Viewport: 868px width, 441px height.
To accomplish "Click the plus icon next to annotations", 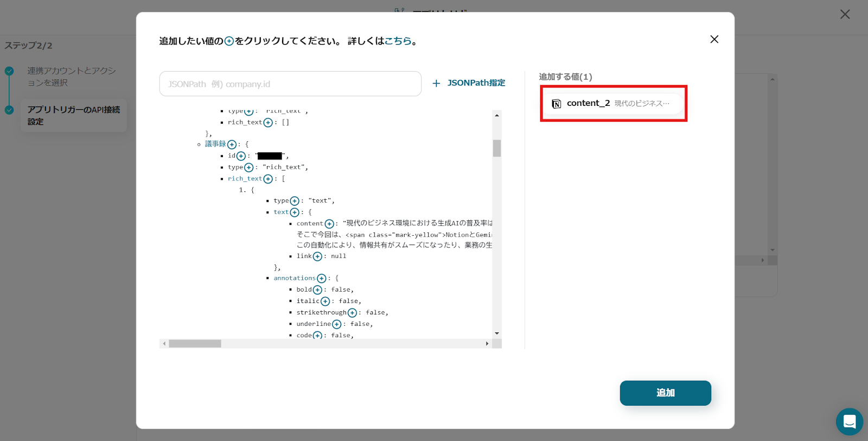I will (x=321, y=279).
